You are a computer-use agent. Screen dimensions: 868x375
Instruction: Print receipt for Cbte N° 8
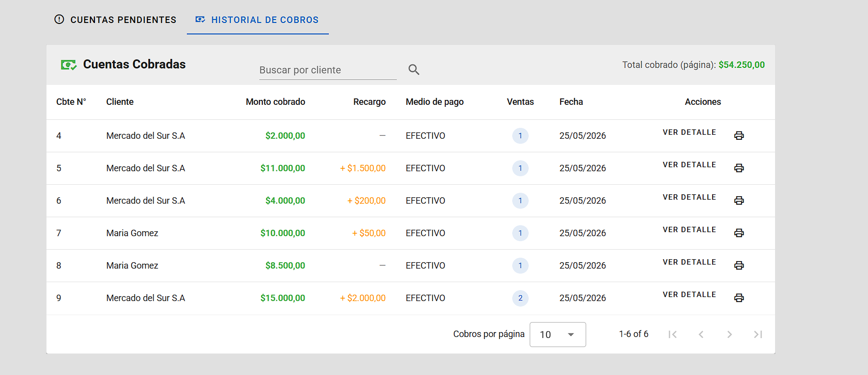point(739,266)
